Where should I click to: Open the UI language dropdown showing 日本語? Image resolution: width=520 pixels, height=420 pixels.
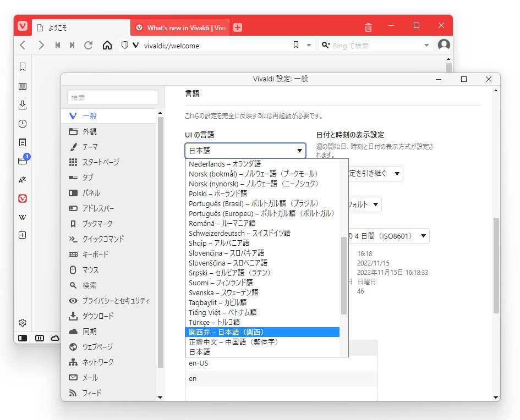point(245,150)
